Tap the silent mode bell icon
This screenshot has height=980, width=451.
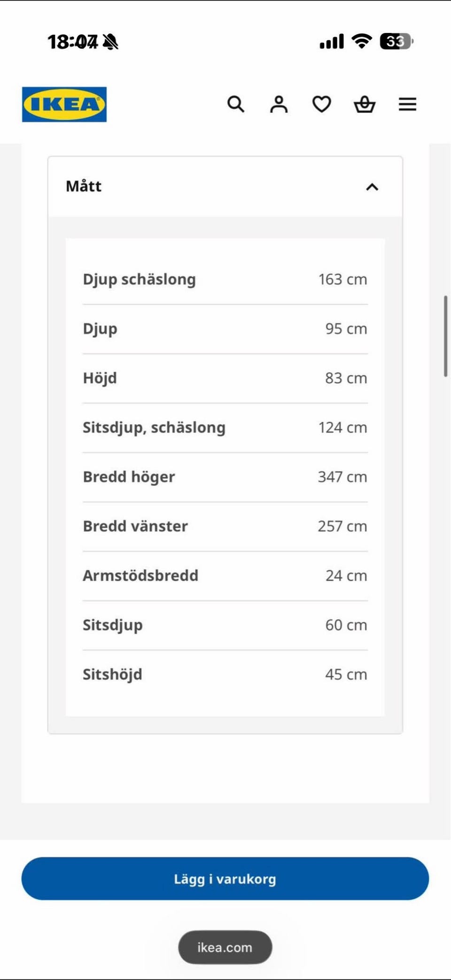pyautogui.click(x=110, y=42)
